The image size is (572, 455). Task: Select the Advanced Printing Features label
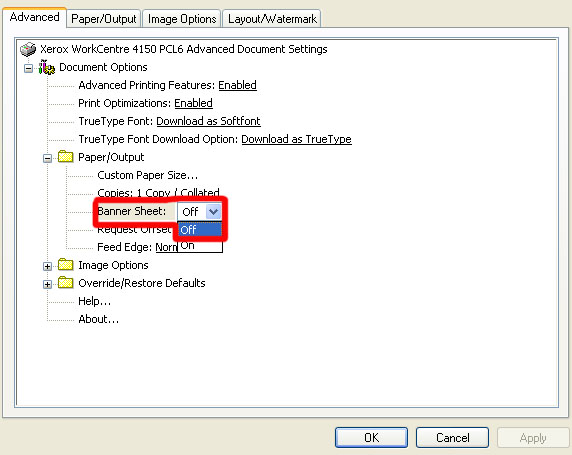(147, 85)
